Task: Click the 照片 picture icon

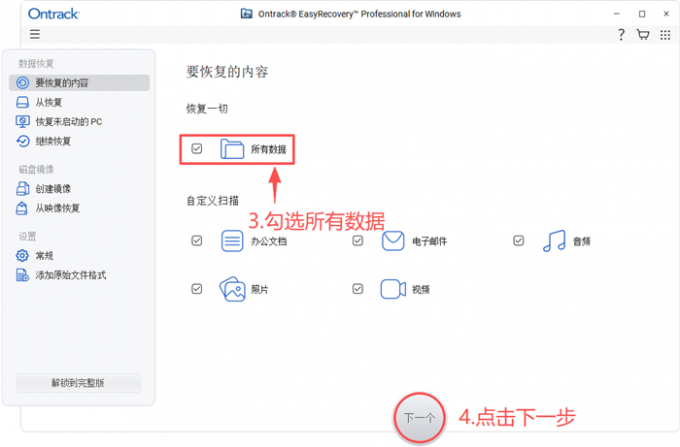Action: [232, 289]
